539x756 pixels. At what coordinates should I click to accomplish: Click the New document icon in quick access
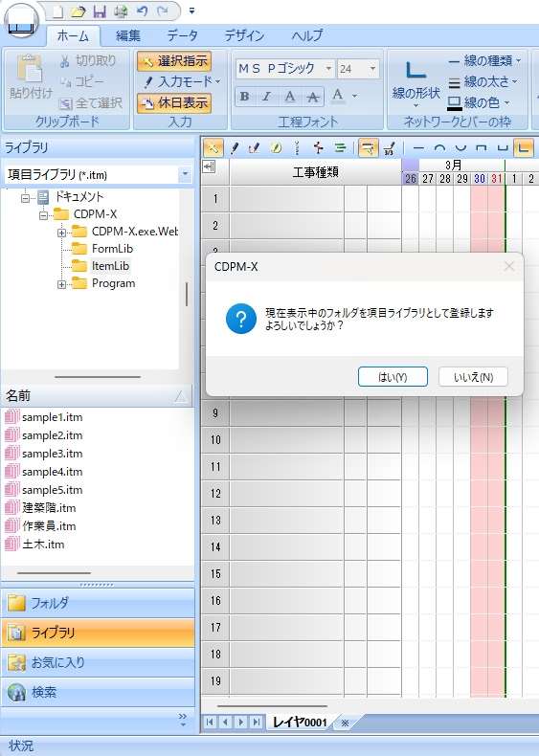click(x=57, y=11)
